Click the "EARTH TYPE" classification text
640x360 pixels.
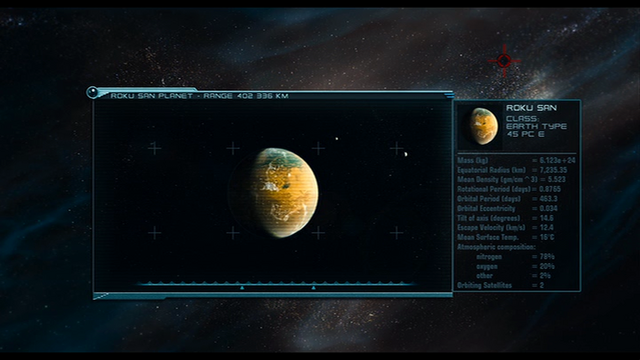tap(536, 127)
